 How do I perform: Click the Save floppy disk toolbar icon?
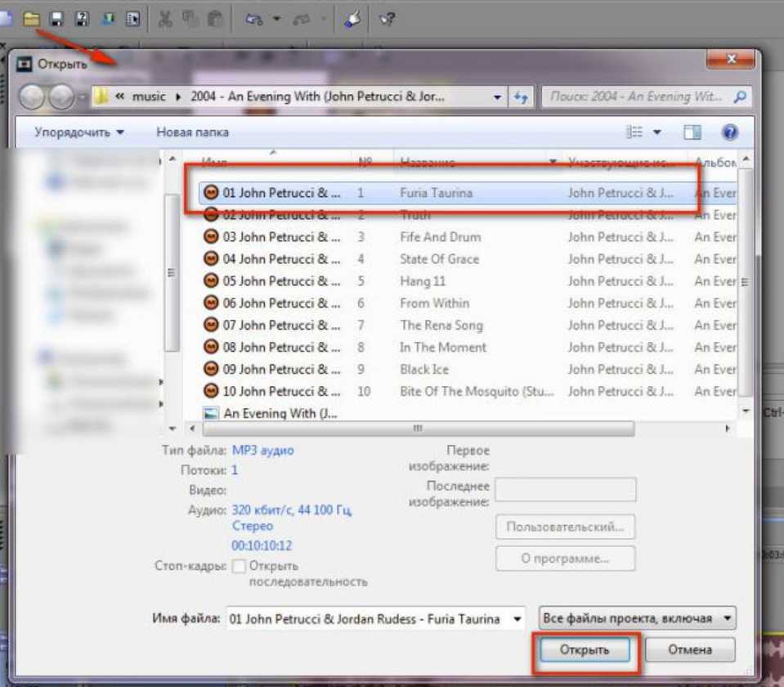(56, 18)
